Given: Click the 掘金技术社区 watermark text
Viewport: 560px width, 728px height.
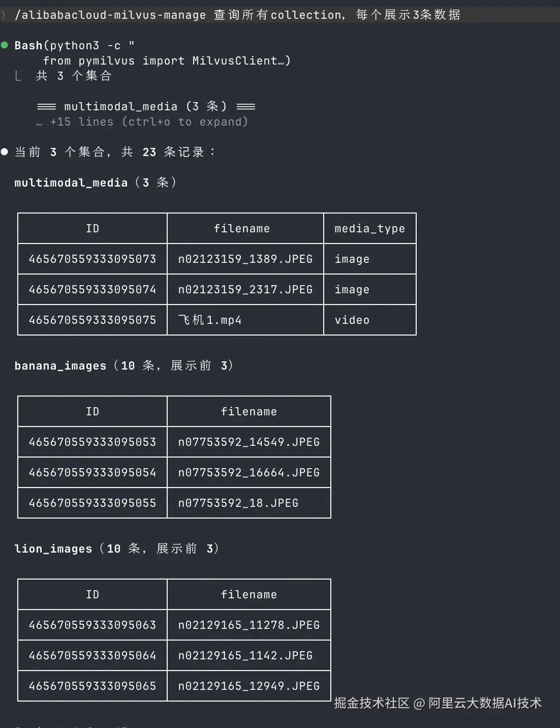Looking at the screenshot, I should tap(372, 703).
